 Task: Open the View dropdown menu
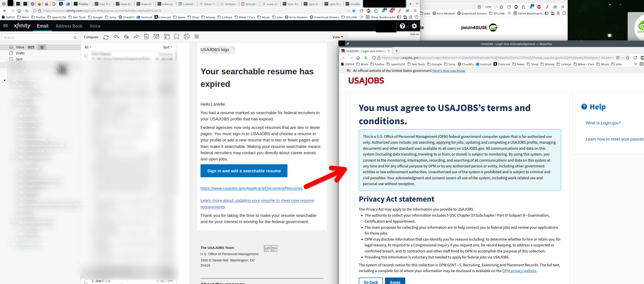coord(338,37)
